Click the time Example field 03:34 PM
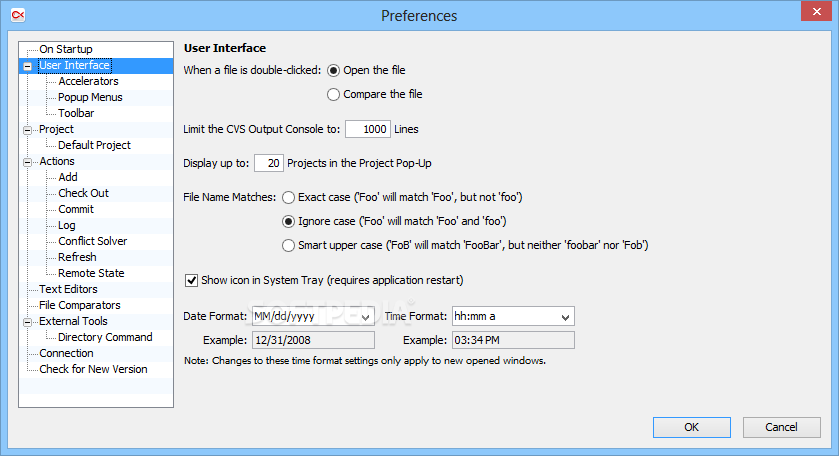The image size is (839, 456). [x=514, y=340]
